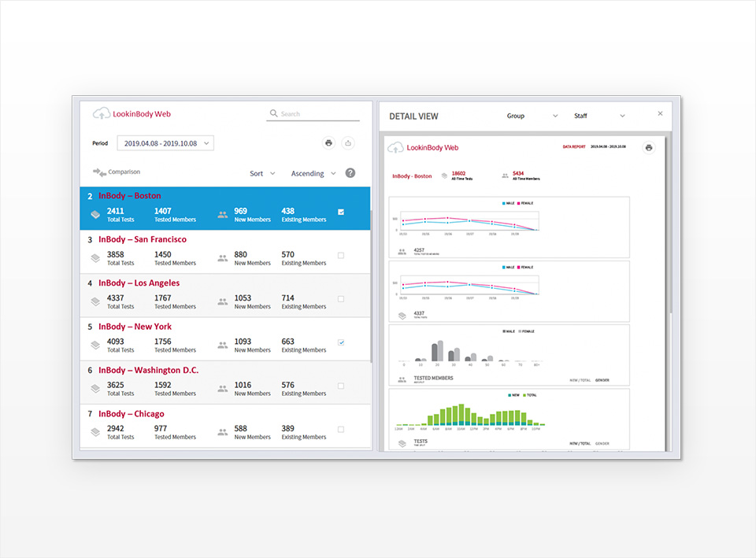This screenshot has width=756, height=558.
Task: Click the cyan MALE swatch in the 4257 chart
Action: click(504, 203)
